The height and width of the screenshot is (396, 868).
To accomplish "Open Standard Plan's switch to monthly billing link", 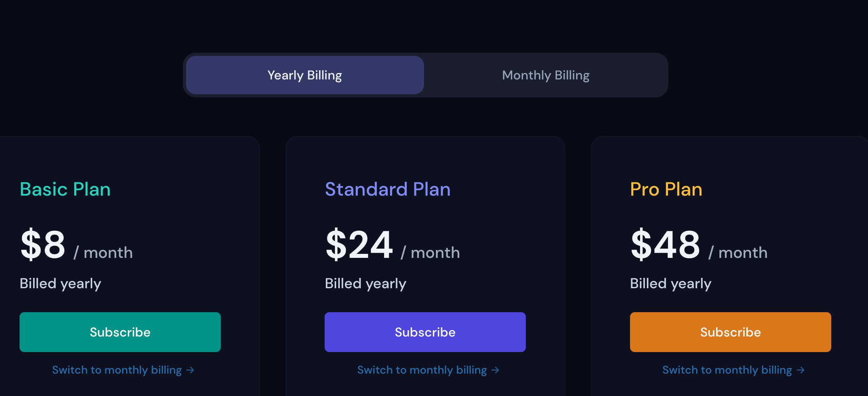I will (x=422, y=370).
